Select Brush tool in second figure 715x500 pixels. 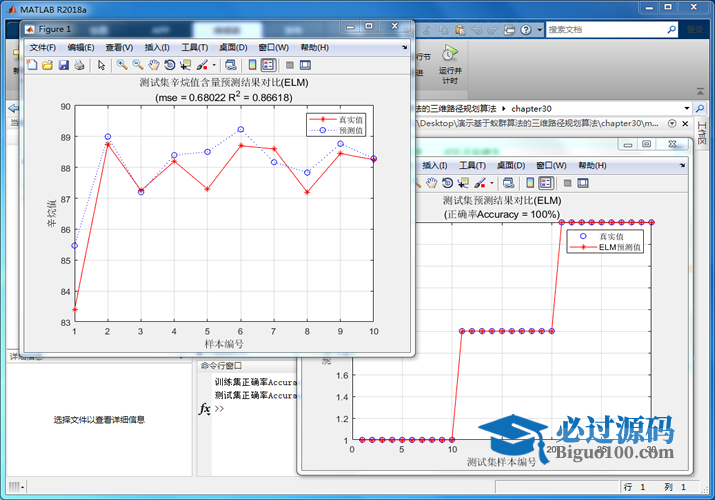click(x=480, y=183)
